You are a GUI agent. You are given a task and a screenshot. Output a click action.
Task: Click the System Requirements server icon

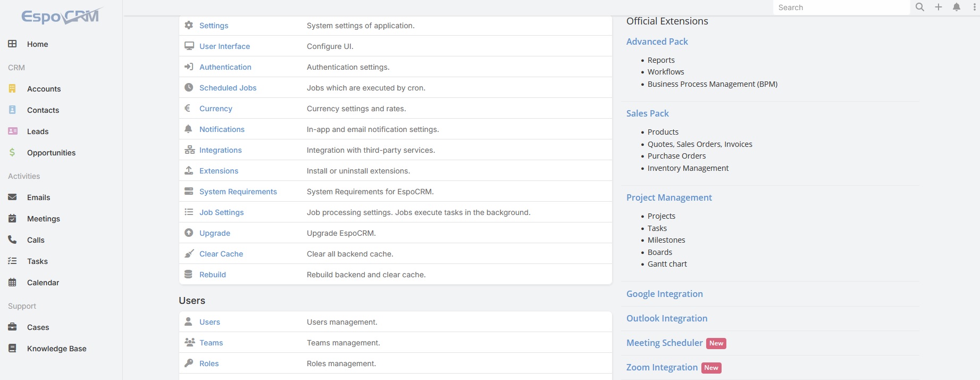(189, 191)
